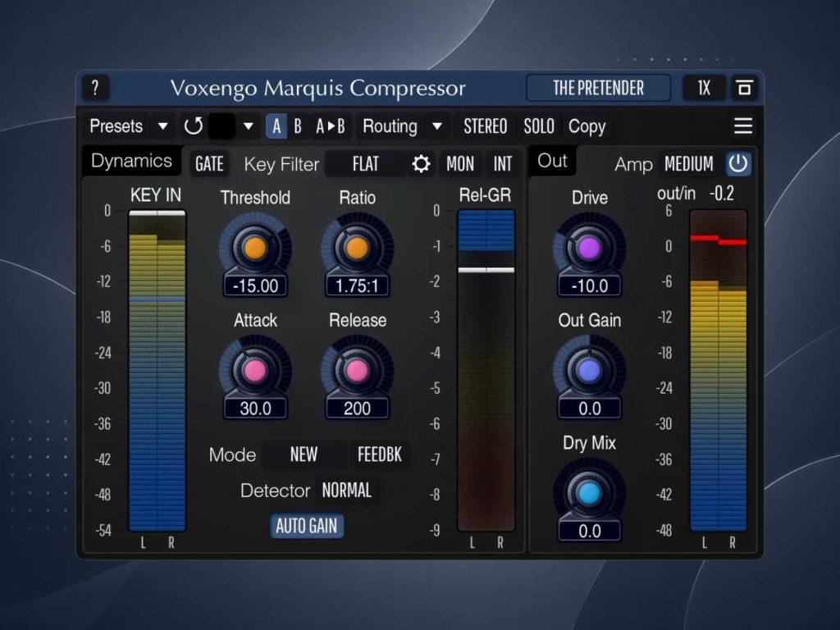Click THE PRETENDER preset name field
Viewport: 840px width, 630px height.
coord(598,88)
